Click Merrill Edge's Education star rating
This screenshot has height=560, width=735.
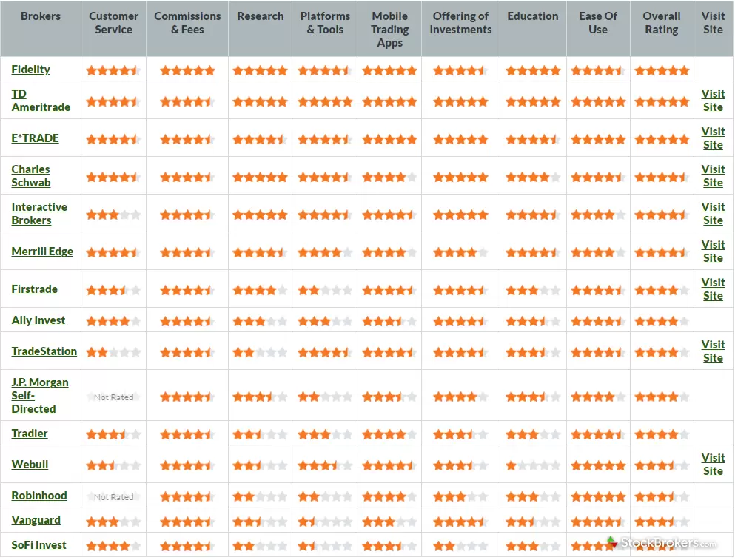(533, 252)
